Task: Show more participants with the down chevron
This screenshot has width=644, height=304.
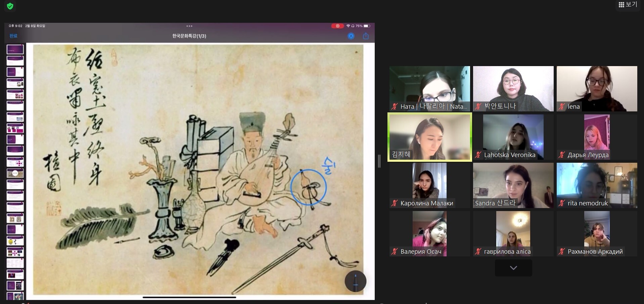Action: point(513,268)
